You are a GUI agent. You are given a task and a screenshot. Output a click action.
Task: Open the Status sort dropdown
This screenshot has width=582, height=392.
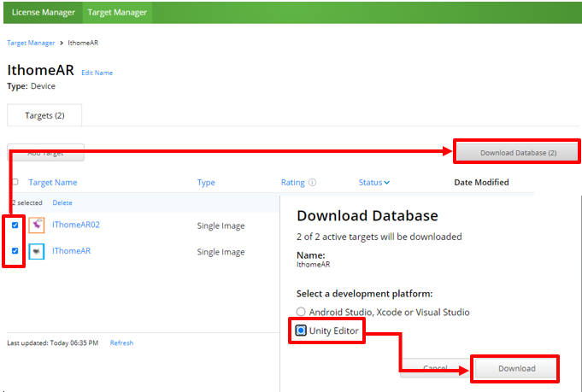coord(374,182)
